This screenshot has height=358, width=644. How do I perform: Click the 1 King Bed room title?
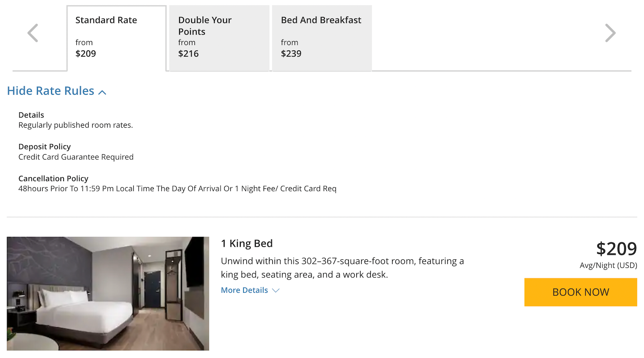coord(247,243)
